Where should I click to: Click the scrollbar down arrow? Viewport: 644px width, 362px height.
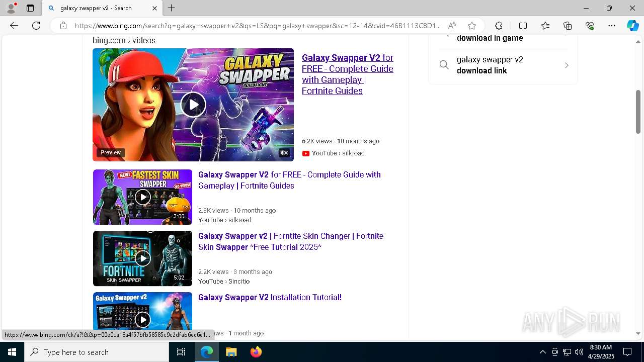[638, 333]
